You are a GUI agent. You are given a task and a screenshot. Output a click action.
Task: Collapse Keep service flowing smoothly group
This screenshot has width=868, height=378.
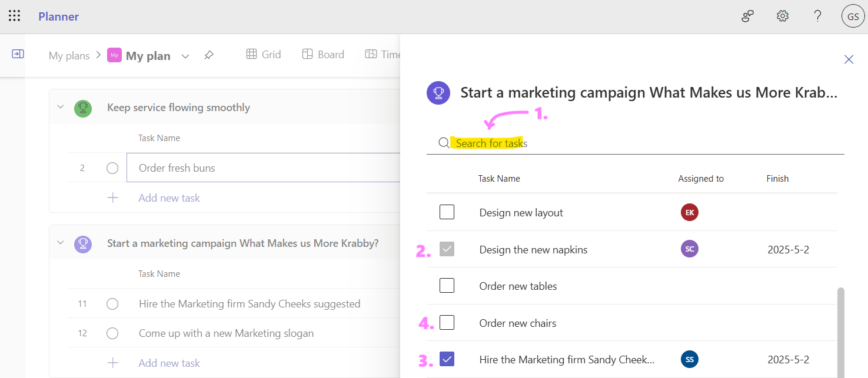[60, 107]
